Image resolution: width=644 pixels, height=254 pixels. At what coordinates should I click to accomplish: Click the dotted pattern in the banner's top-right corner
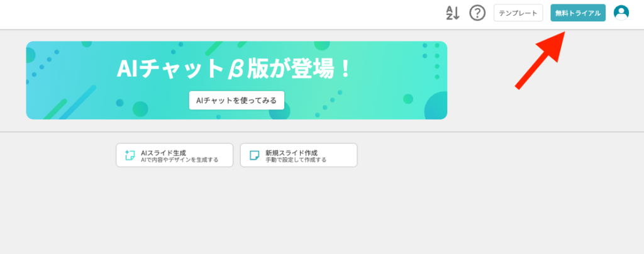tap(431, 61)
